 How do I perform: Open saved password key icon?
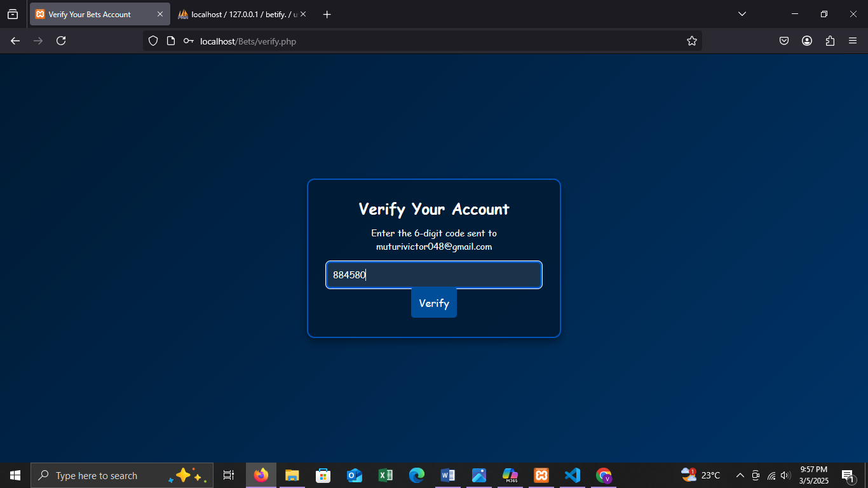(188, 41)
